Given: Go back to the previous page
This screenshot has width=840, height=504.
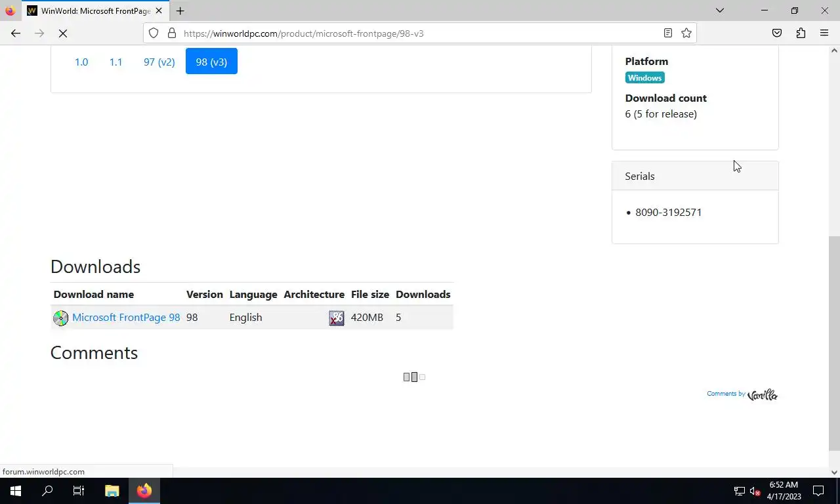Looking at the screenshot, I should pyautogui.click(x=16, y=33).
